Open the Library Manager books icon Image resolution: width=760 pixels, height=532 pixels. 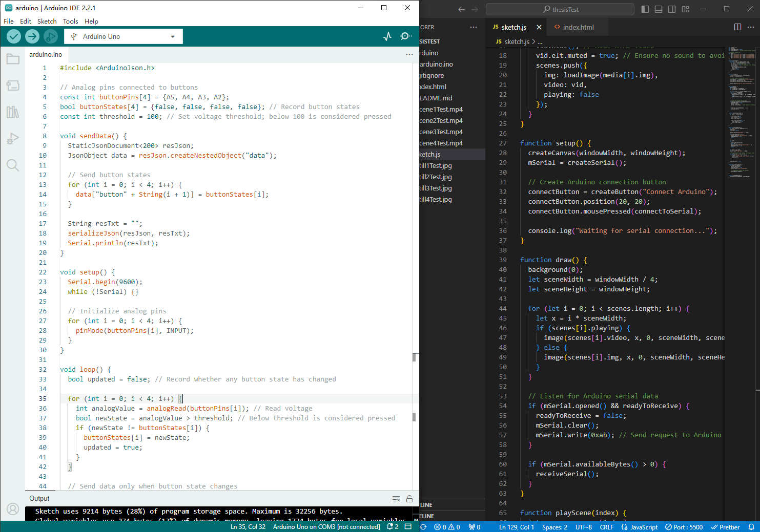pos(13,112)
